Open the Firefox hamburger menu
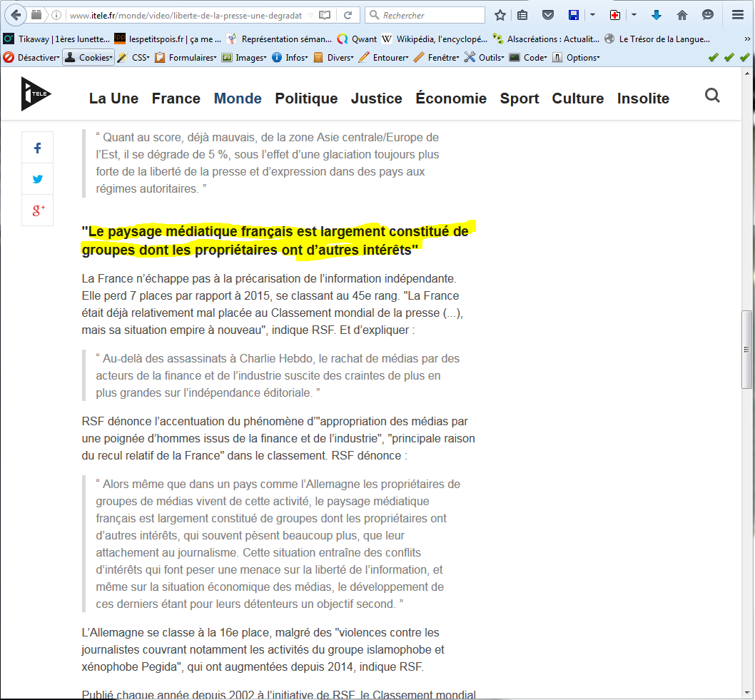This screenshot has width=755, height=700. point(738,15)
